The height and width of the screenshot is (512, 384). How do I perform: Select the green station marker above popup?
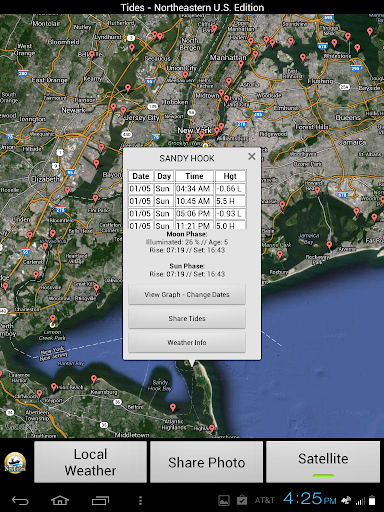206,145
